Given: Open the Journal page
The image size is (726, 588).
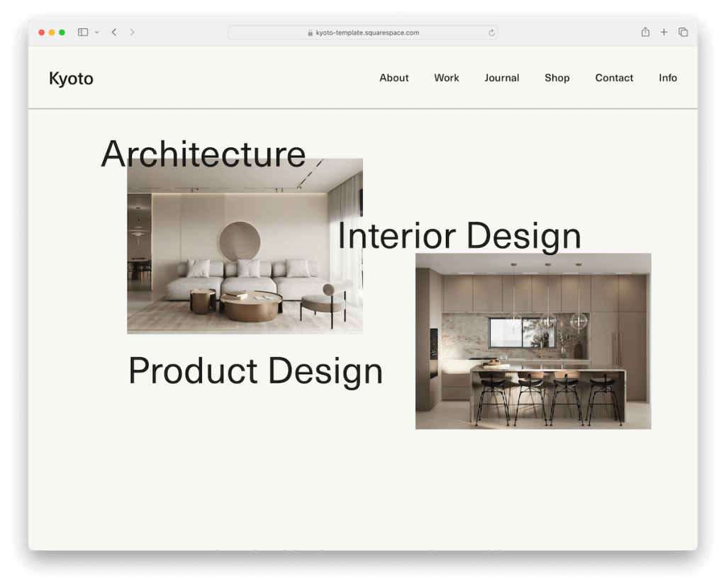Looking at the screenshot, I should pos(501,78).
